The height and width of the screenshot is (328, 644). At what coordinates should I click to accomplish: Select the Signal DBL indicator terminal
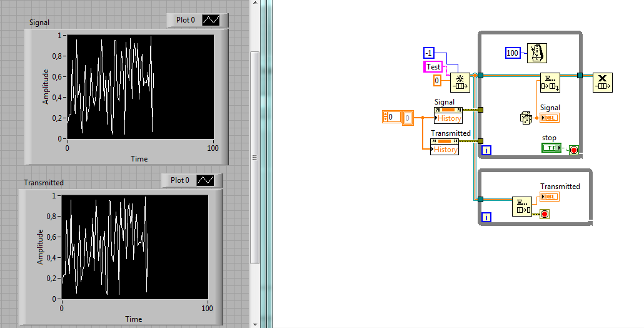[550, 118]
